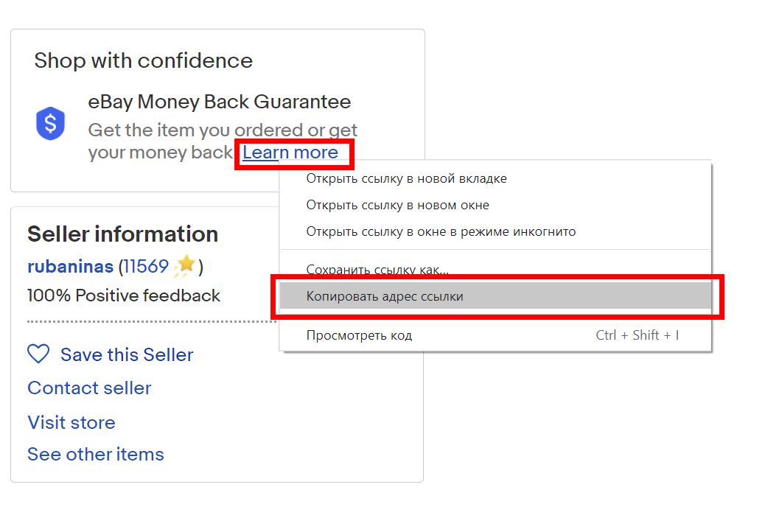Open See other items link

click(x=96, y=454)
